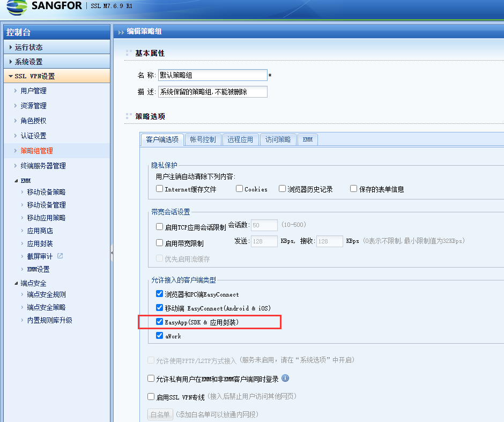Click the 会话数 input field
The width and height of the screenshot is (504, 422).
(x=264, y=225)
